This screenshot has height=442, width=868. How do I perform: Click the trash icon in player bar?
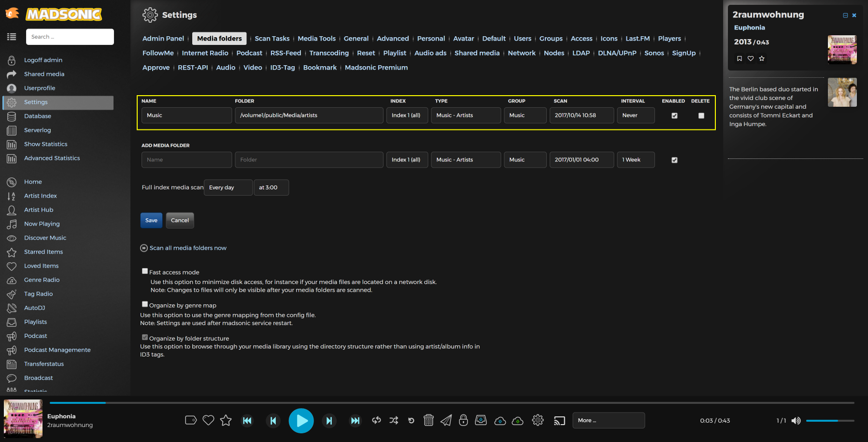(x=428, y=420)
